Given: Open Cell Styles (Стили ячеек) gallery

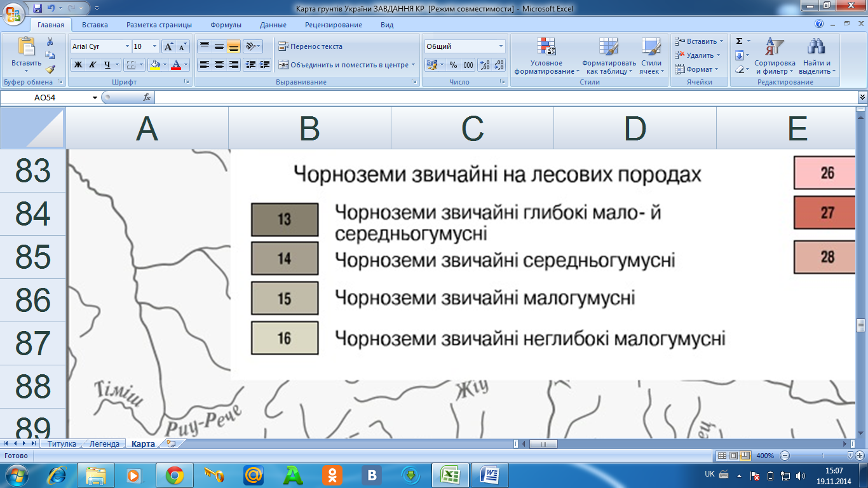Looking at the screenshot, I should pyautogui.click(x=651, y=56).
